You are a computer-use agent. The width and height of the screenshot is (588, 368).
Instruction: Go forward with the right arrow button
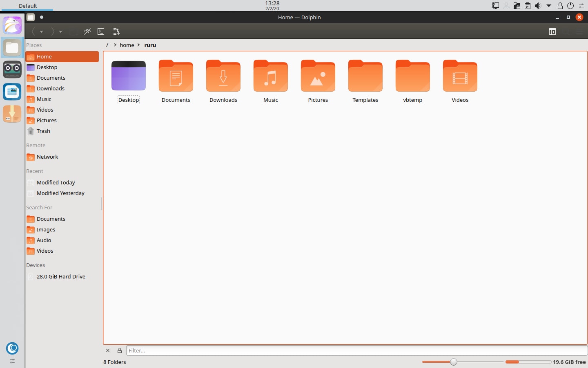coord(52,31)
